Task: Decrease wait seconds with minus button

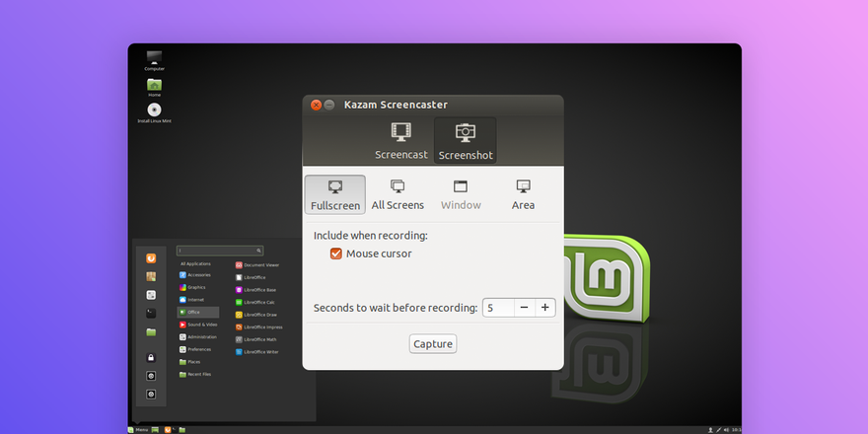Action: tap(524, 307)
